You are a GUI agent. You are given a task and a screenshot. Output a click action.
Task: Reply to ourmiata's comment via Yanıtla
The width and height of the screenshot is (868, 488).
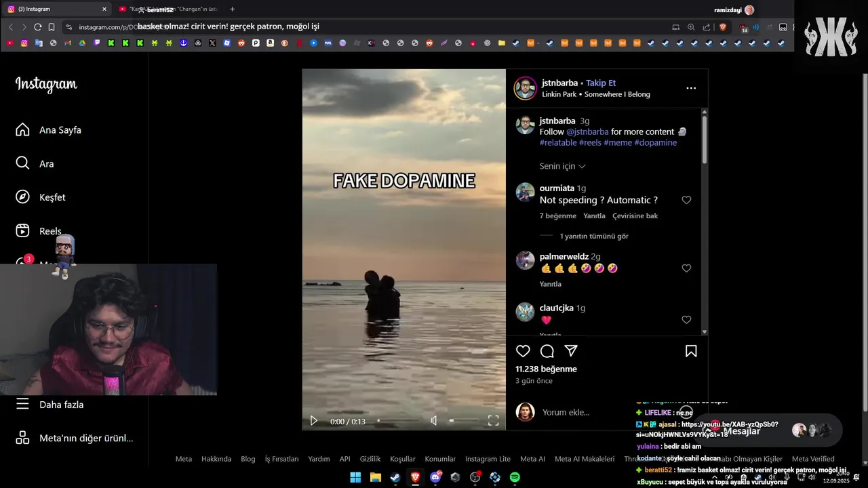tap(595, 216)
